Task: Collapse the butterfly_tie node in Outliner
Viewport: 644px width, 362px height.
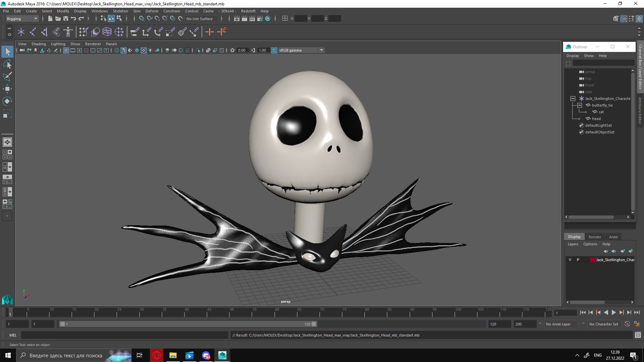Action: [x=580, y=105]
